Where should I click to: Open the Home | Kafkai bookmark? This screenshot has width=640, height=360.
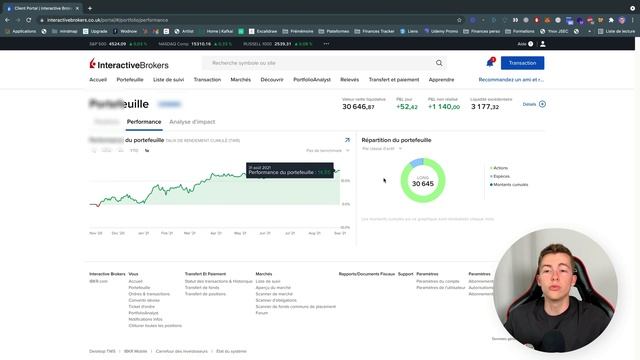click(x=216, y=31)
